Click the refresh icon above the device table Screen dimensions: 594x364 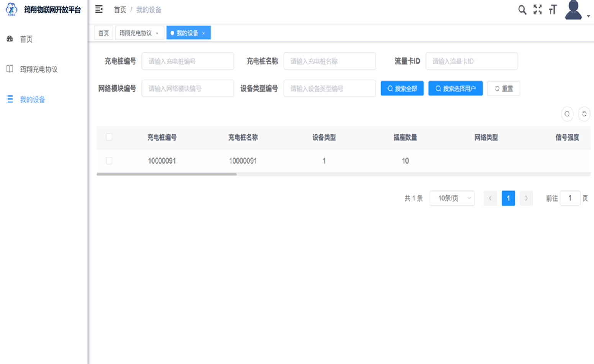click(x=584, y=114)
